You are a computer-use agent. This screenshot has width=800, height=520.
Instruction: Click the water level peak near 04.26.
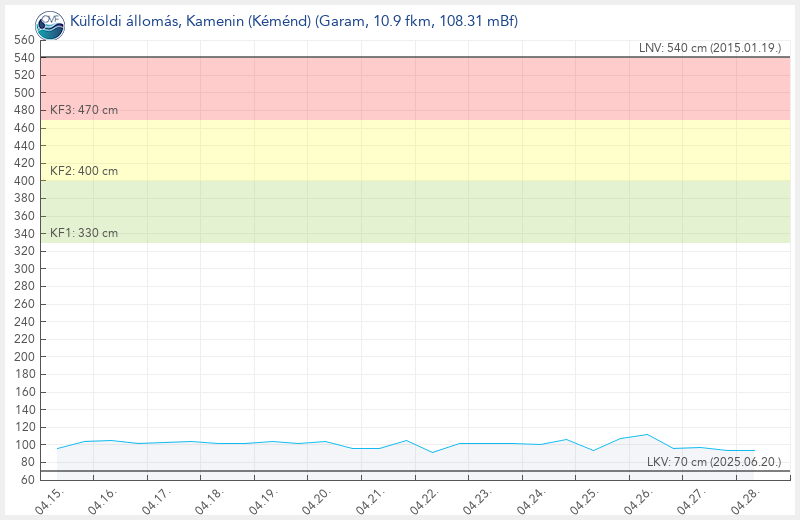coord(647,434)
